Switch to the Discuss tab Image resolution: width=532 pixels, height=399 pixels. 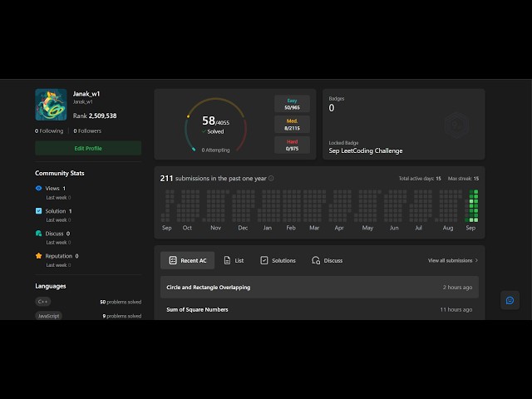pyautogui.click(x=327, y=260)
